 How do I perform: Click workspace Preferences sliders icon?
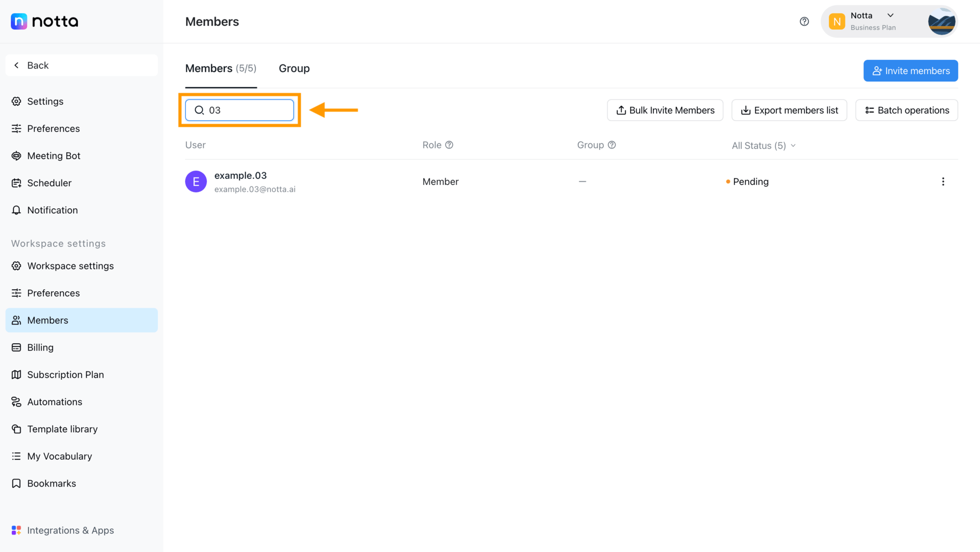point(17,293)
